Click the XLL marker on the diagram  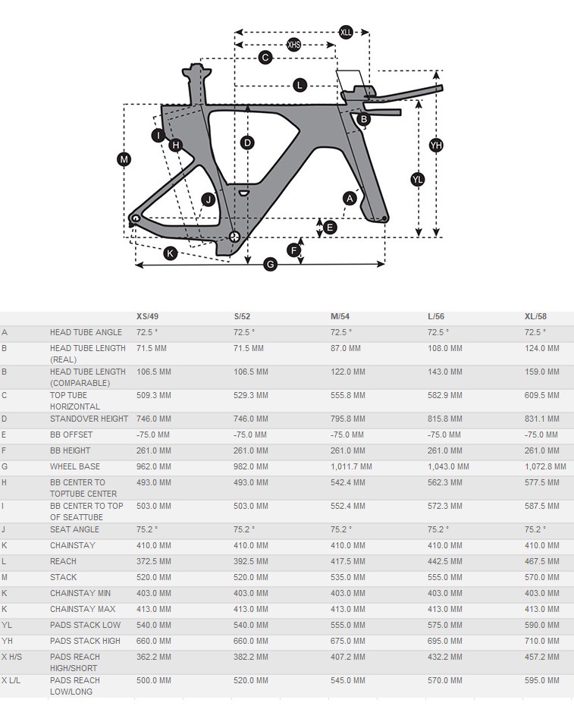(346, 32)
